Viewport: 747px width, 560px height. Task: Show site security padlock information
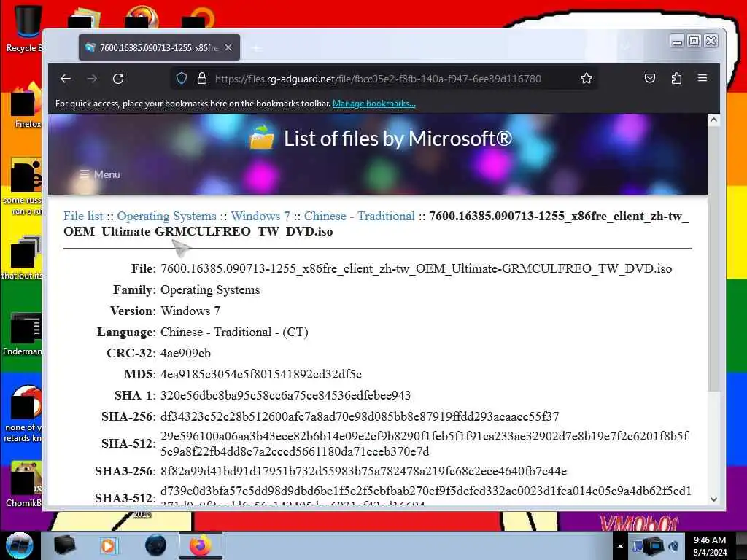(x=202, y=79)
